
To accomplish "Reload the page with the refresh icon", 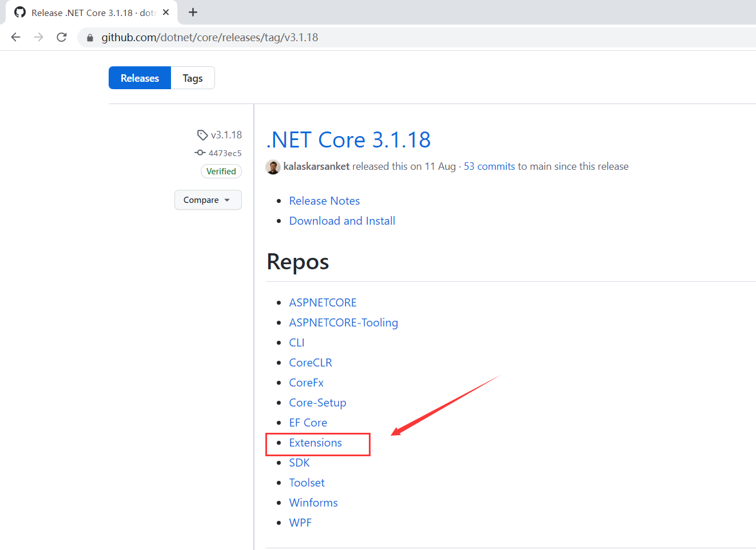I will (x=62, y=37).
